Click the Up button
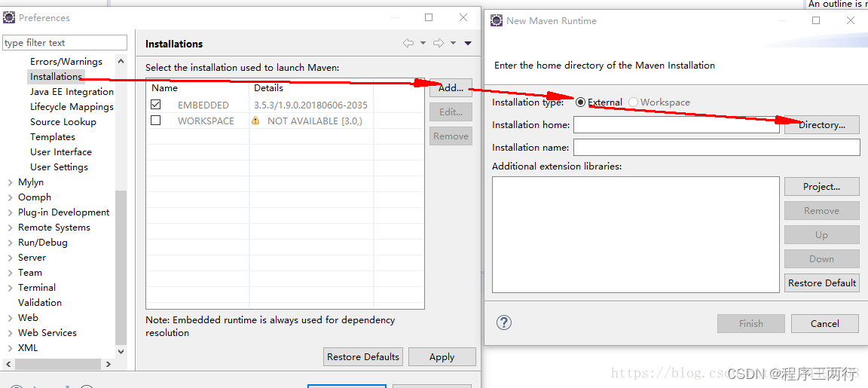 click(821, 234)
